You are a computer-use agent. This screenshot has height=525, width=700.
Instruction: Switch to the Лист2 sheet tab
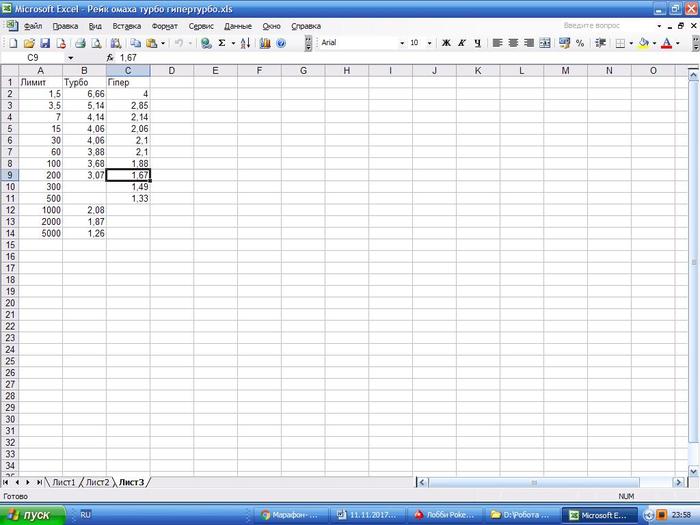97,482
